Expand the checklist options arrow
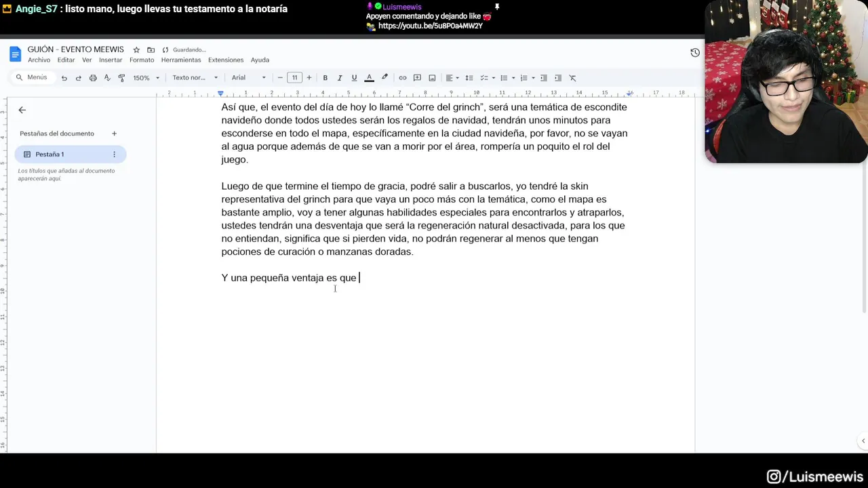This screenshot has width=868, height=488. [x=493, y=78]
